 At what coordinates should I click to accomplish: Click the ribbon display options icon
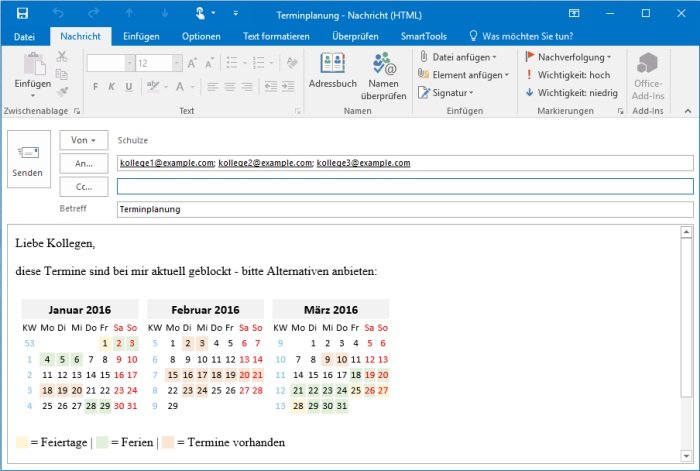574,13
